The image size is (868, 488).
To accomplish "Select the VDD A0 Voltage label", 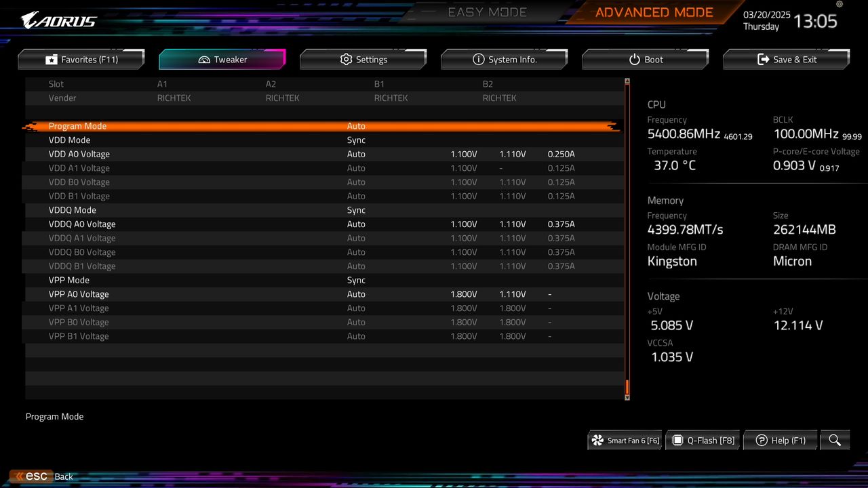I will (x=79, y=154).
